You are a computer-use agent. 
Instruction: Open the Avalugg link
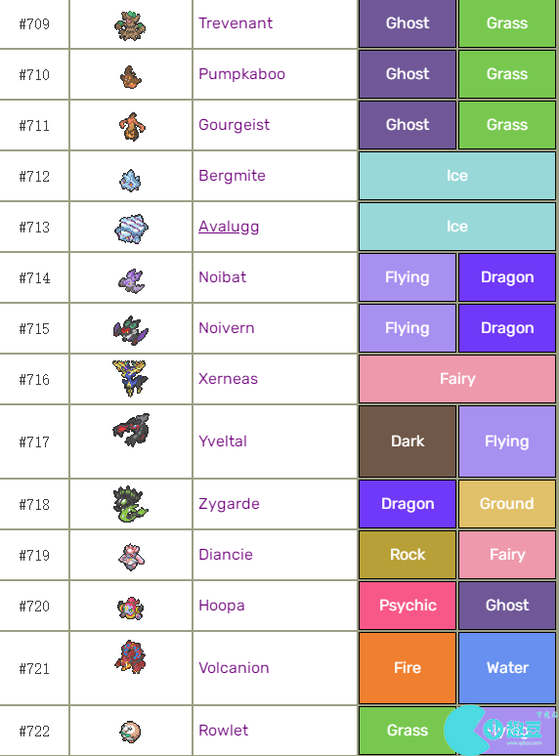(229, 227)
